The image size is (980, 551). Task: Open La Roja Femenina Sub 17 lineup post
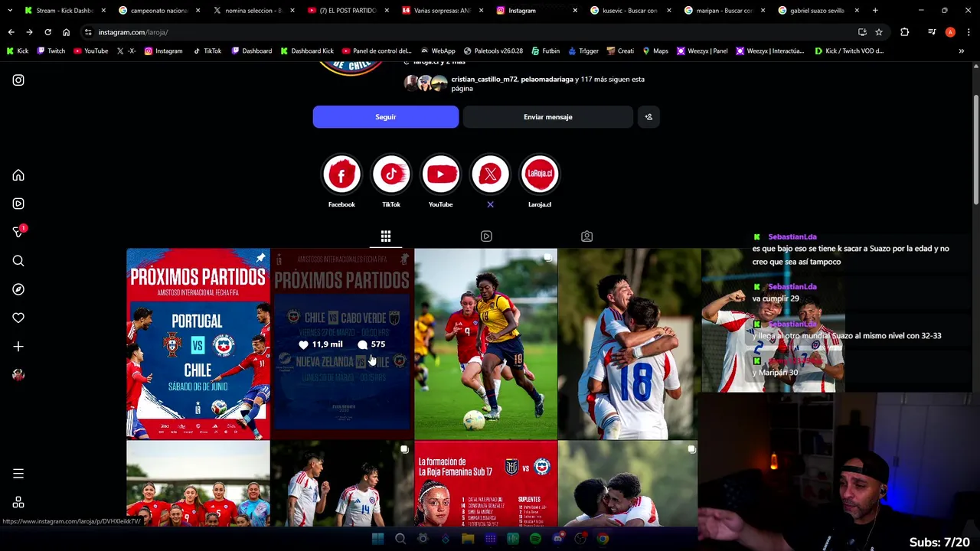pos(486,484)
